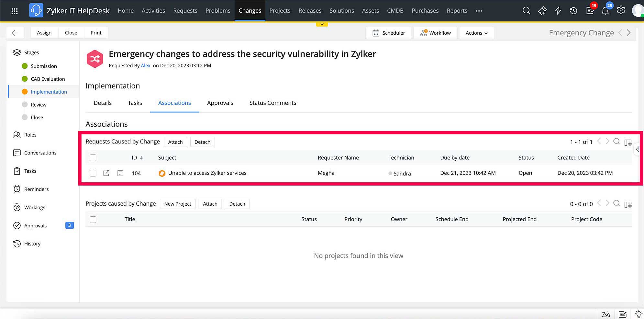Search within Projects caused by Change
644x319 pixels.
point(616,203)
